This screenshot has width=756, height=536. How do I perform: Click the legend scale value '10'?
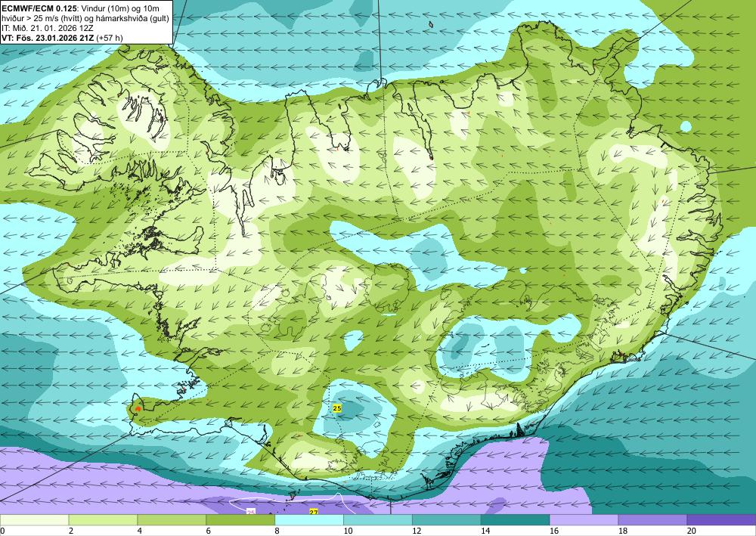point(348,531)
